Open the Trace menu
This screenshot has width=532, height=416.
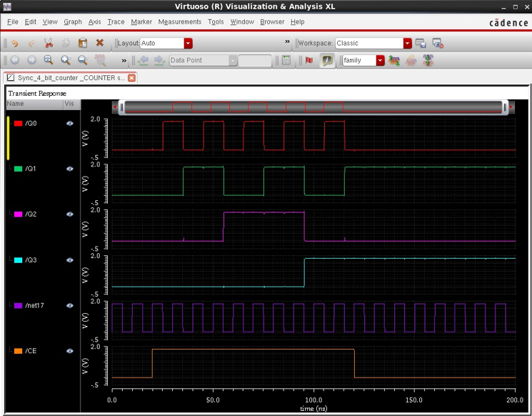pyautogui.click(x=116, y=21)
